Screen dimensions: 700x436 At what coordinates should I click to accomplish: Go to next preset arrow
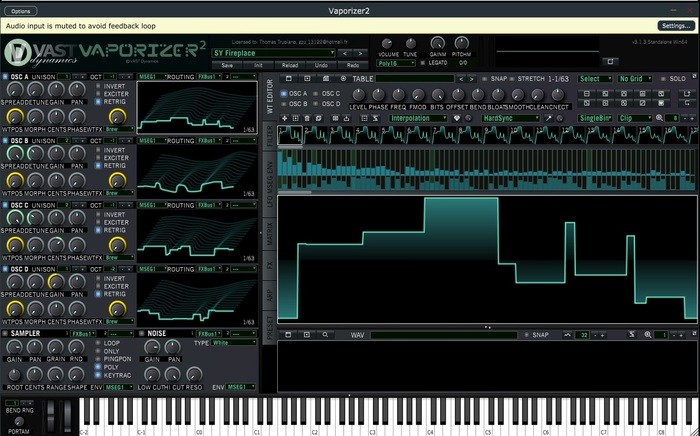click(360, 53)
